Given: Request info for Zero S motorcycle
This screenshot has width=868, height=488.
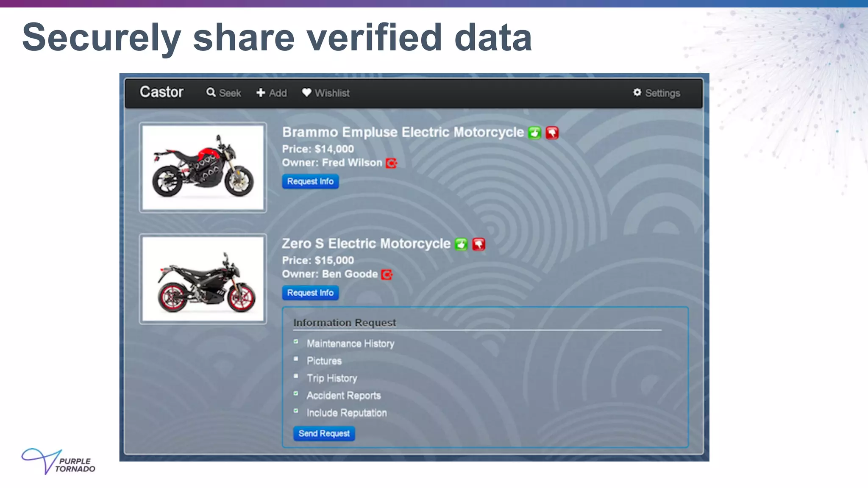Looking at the screenshot, I should (310, 293).
